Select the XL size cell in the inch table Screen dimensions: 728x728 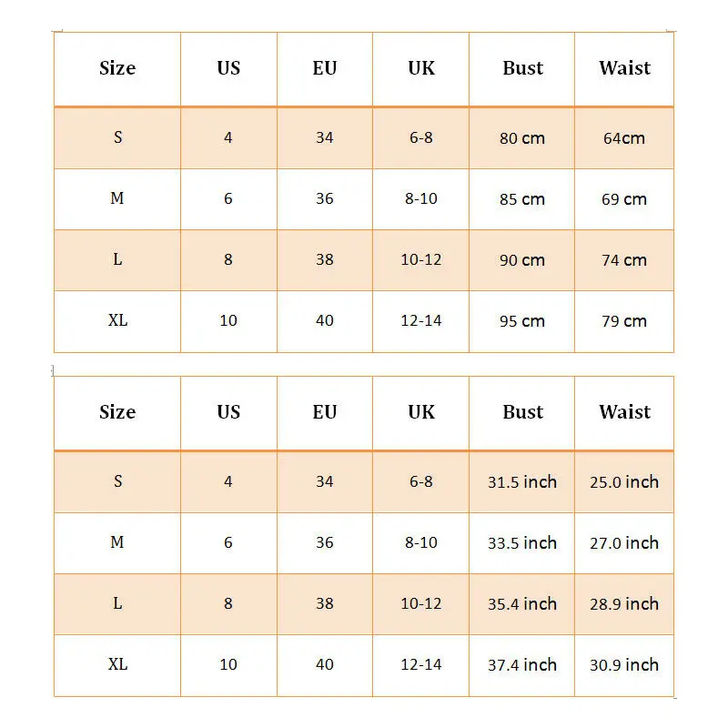[117, 664]
